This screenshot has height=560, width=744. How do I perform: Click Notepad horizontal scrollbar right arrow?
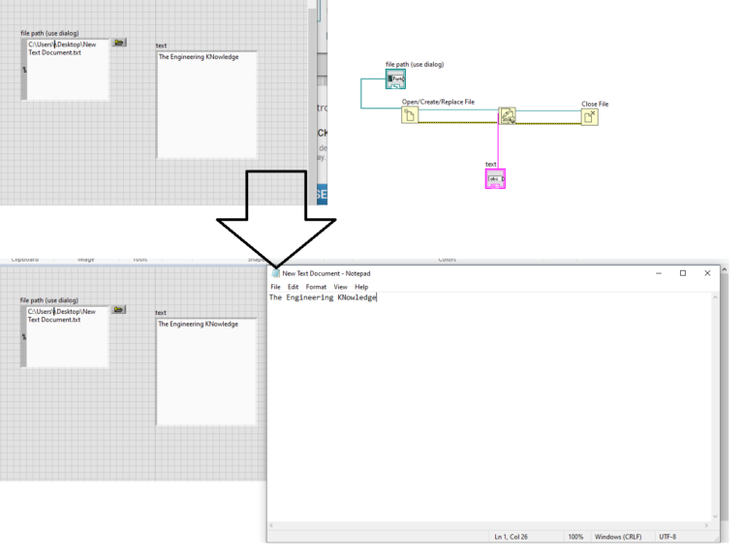click(x=706, y=526)
